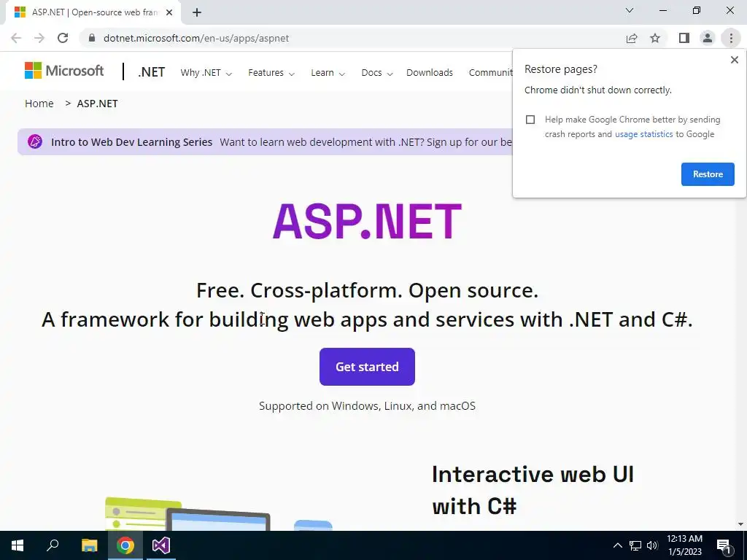This screenshot has width=747, height=560.
Task: Open the Windows taskbar search
Action: point(53,545)
